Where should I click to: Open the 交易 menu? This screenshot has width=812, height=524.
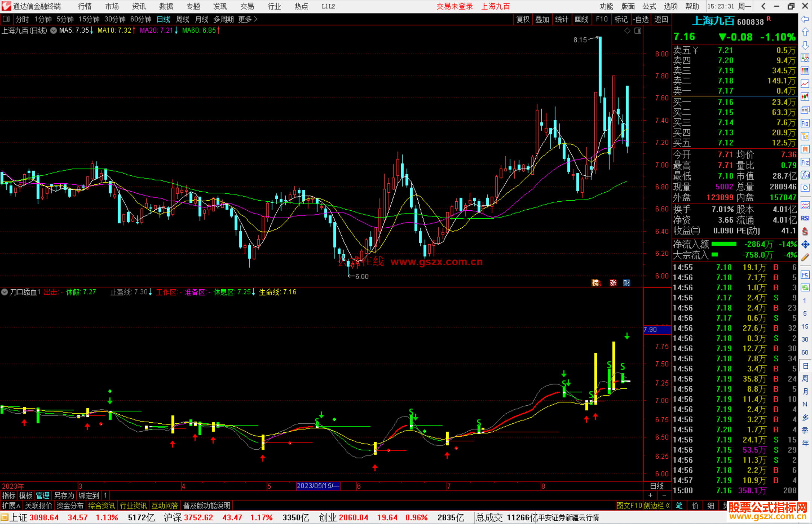(x=247, y=6)
